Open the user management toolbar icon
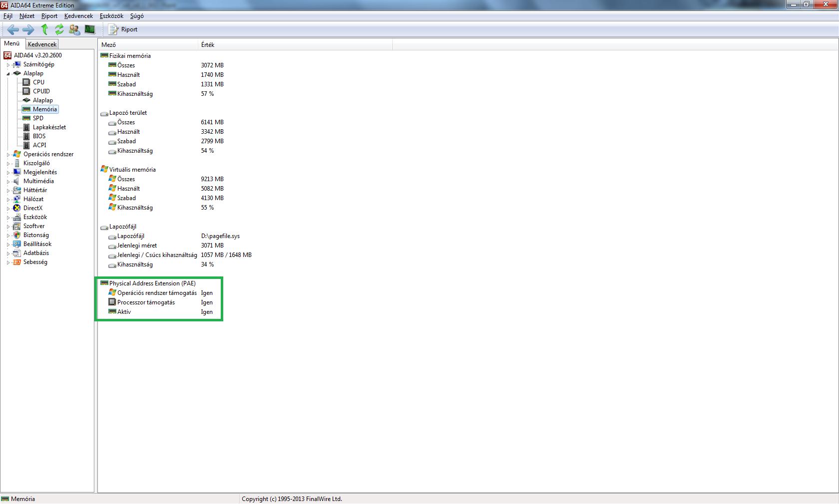Viewport: 839px width, 504px height. (x=74, y=29)
